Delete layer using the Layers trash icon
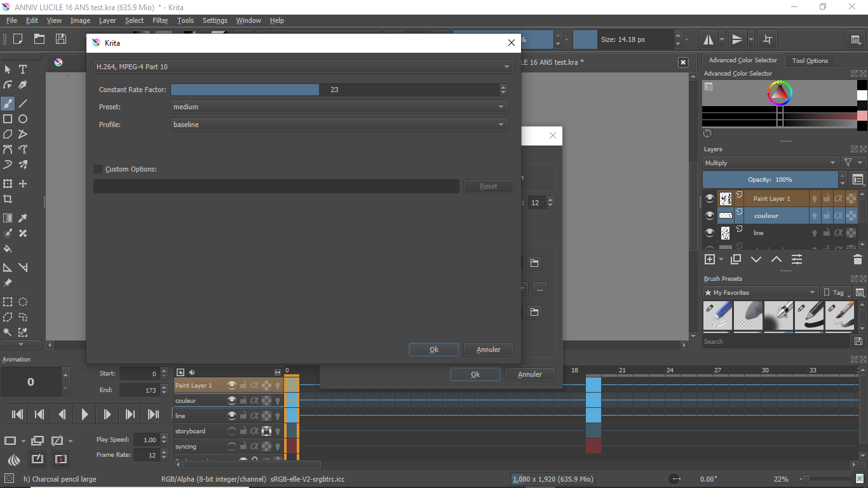The width and height of the screenshot is (868, 488). click(x=858, y=259)
